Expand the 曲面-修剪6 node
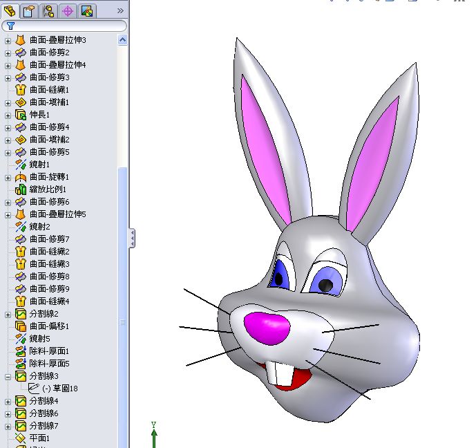 (x=8, y=203)
